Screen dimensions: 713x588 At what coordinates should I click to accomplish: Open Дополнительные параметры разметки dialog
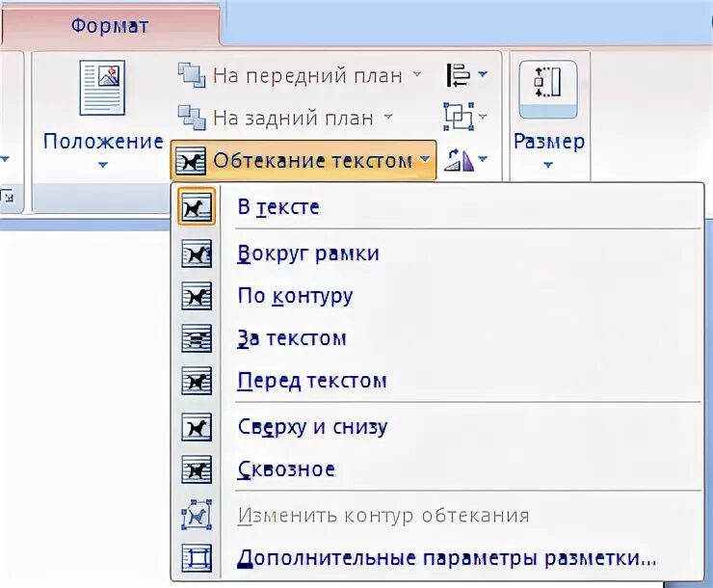coord(436,558)
